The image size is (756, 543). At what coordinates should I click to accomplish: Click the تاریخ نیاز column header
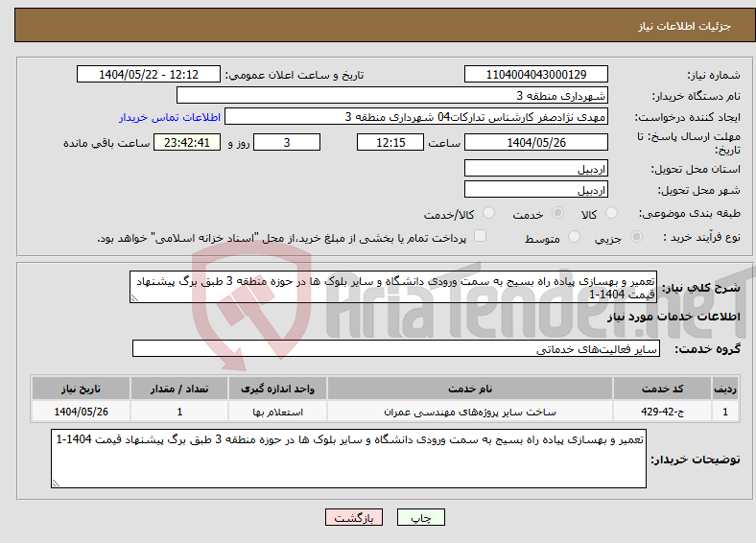pos(81,389)
